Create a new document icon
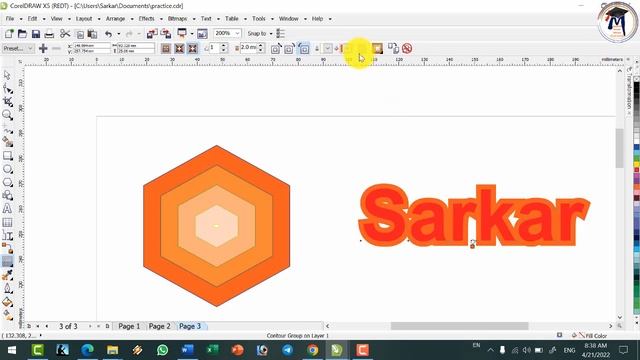The image size is (640, 360). [9, 33]
